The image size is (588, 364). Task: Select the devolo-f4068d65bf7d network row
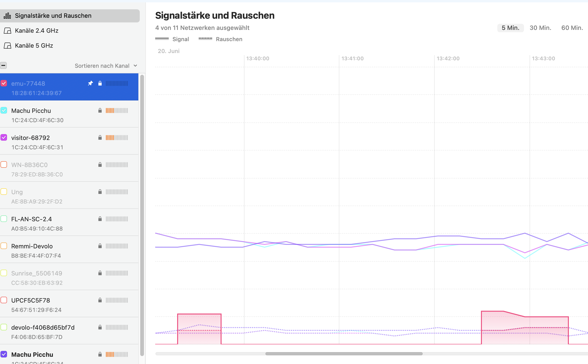click(43, 327)
